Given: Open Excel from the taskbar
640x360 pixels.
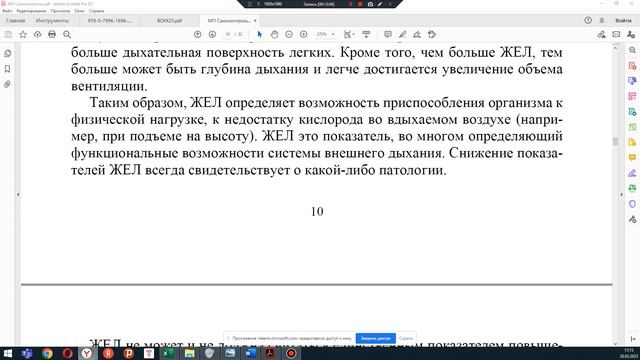Looking at the screenshot, I should click(x=169, y=353).
